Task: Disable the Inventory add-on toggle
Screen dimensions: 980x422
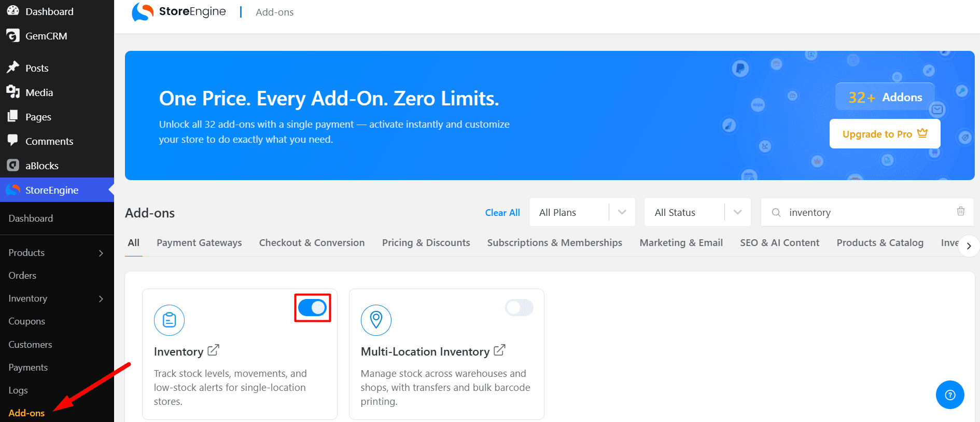Action: [x=312, y=308]
